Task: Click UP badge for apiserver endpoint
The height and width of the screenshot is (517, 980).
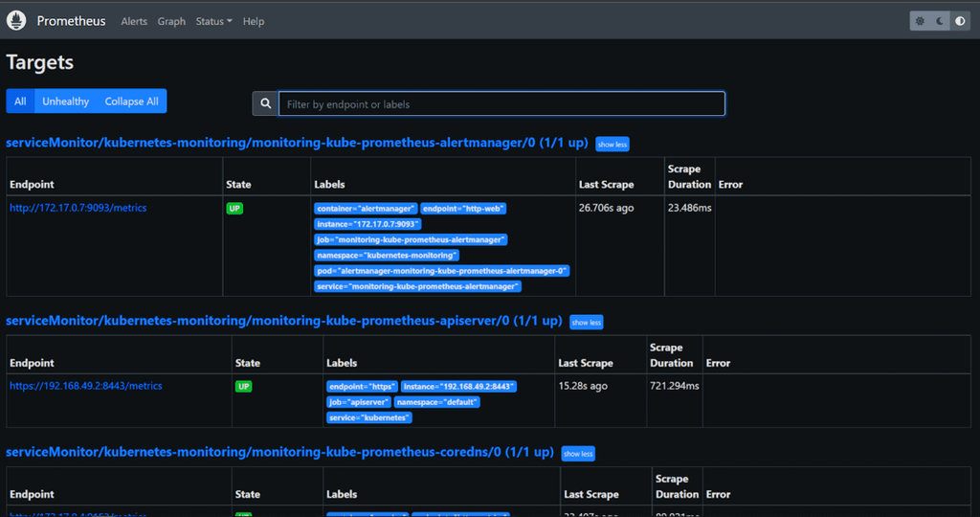Action: click(x=244, y=387)
